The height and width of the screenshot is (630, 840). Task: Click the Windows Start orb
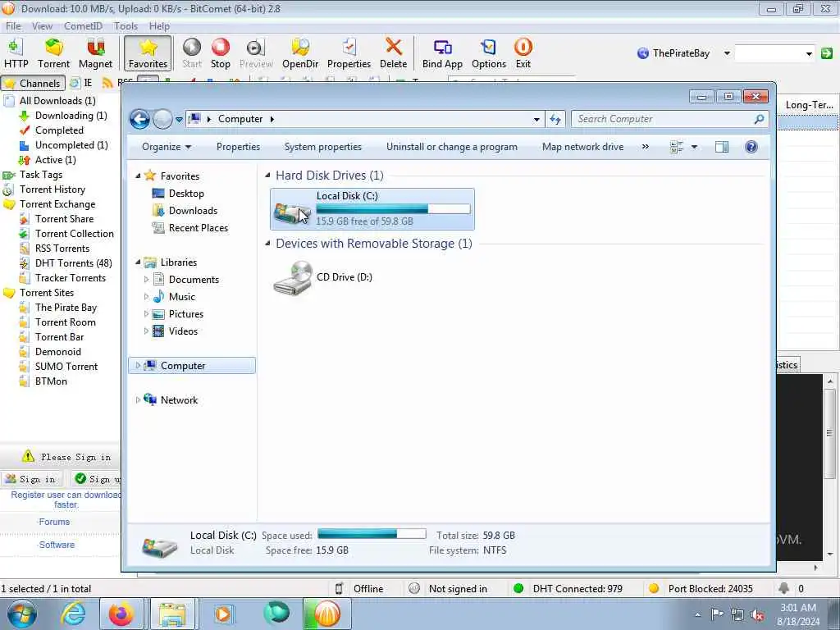pos(21,614)
